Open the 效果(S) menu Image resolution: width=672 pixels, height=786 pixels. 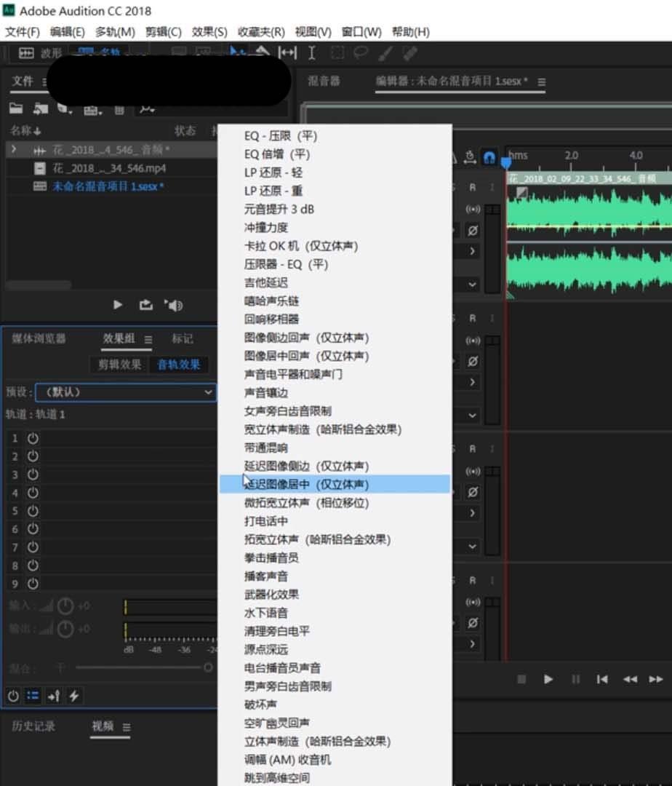[208, 31]
